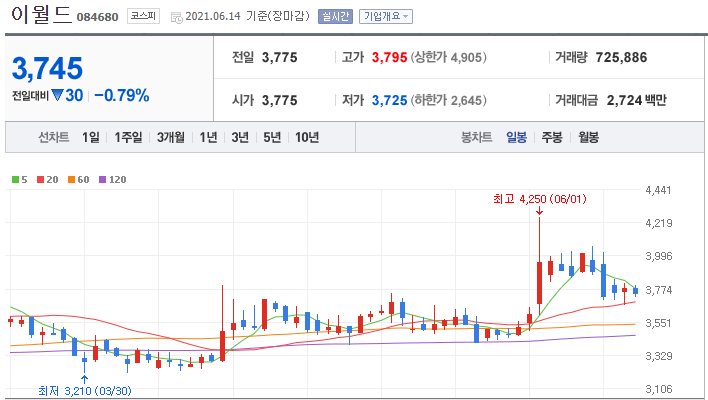Click the 최고 4,250 (06/01) label
Screen dimensions: 708x400
pyautogui.click(x=540, y=199)
